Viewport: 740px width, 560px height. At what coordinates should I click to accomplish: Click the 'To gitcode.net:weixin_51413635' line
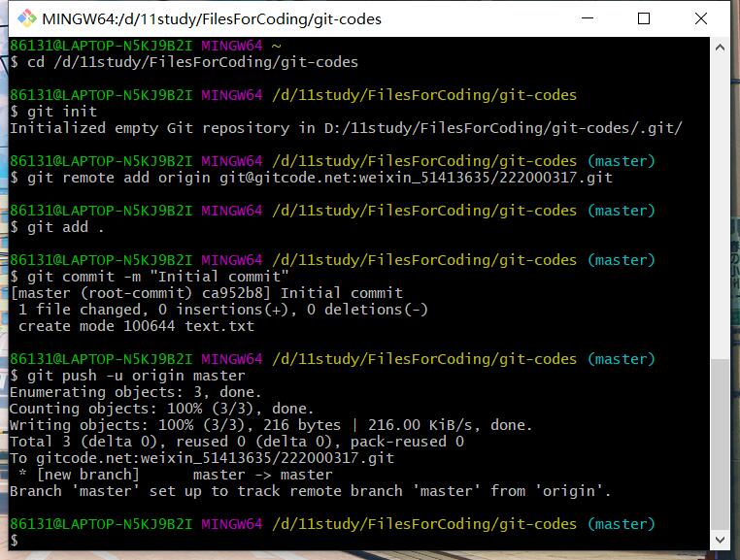click(202, 458)
